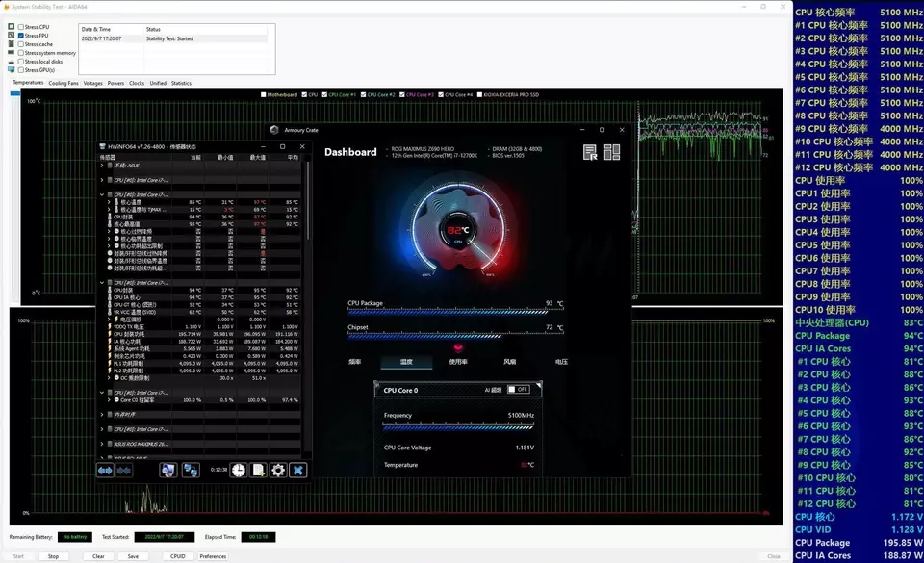Click HWiNFO collapse-columns arrows icon
This screenshot has height=563, width=924.
click(124, 470)
